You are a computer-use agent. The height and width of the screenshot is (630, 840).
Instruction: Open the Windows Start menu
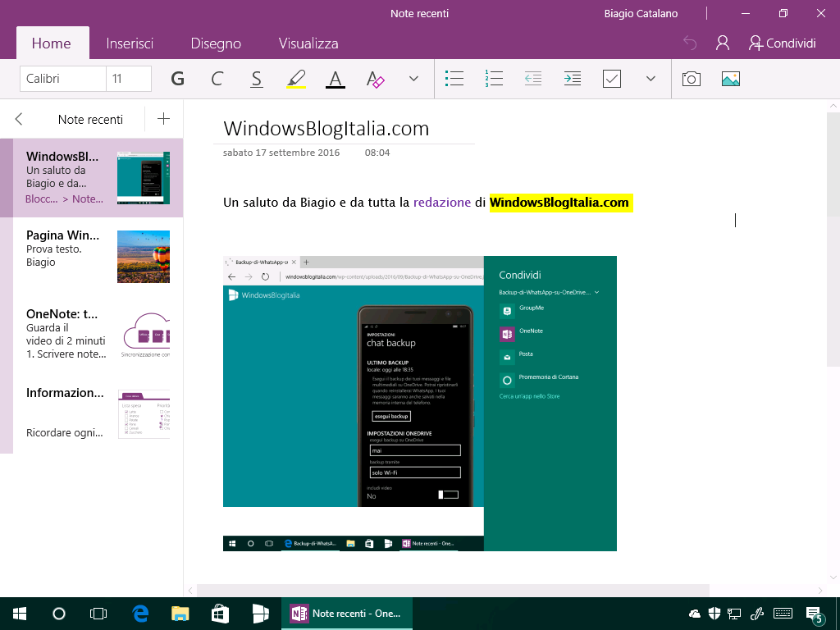pyautogui.click(x=20, y=614)
